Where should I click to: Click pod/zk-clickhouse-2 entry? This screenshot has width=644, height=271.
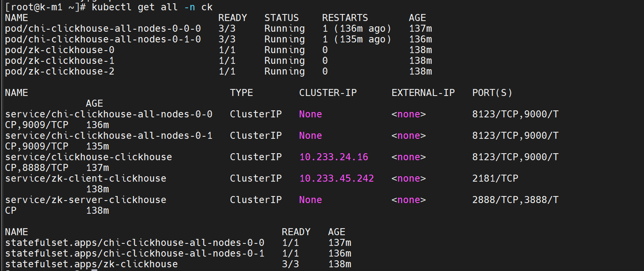coord(60,71)
